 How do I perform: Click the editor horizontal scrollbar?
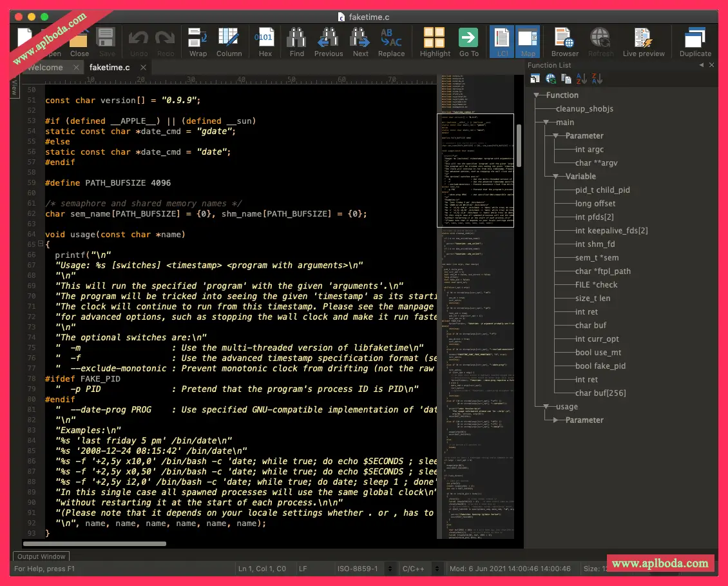pos(95,543)
